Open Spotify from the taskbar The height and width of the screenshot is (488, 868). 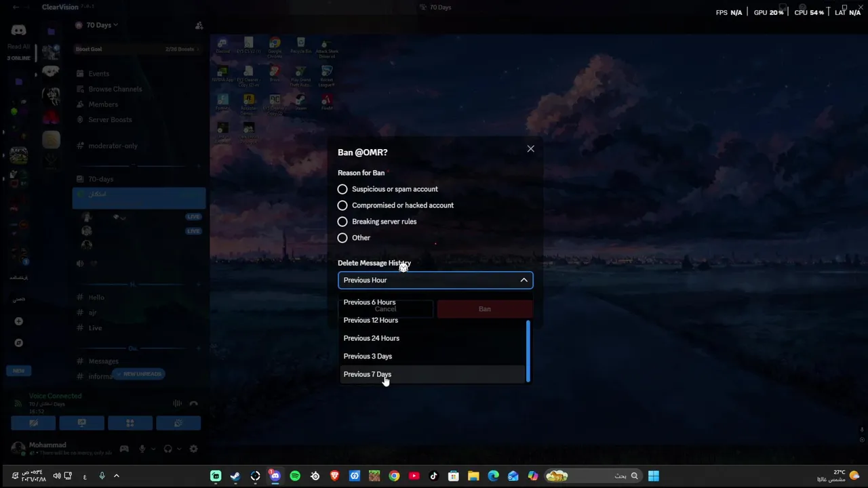(295, 476)
